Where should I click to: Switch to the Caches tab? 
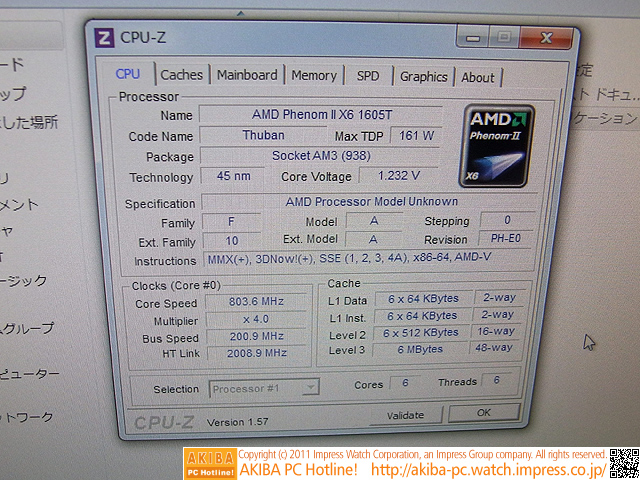tap(181, 75)
